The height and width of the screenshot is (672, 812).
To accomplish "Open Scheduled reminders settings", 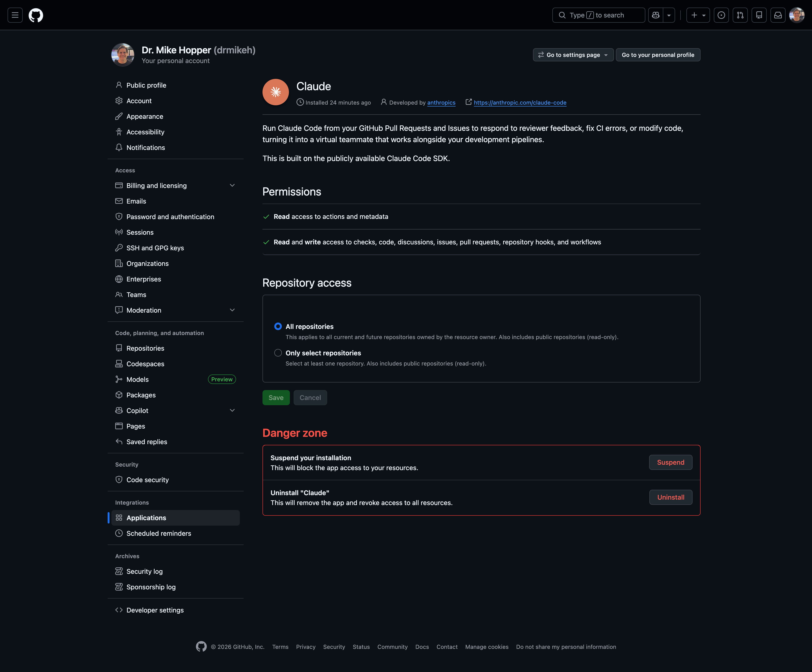I will coord(176,533).
